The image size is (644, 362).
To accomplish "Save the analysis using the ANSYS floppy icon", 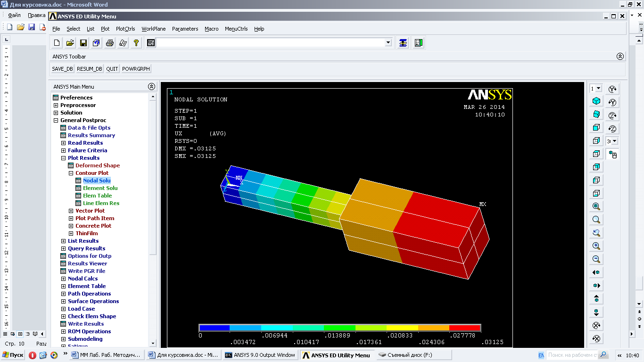I will click(x=83, y=43).
